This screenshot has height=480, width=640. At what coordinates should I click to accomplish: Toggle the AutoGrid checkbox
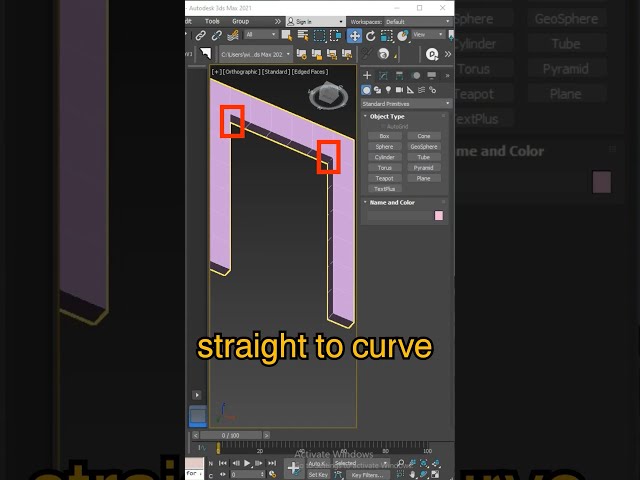(x=383, y=127)
